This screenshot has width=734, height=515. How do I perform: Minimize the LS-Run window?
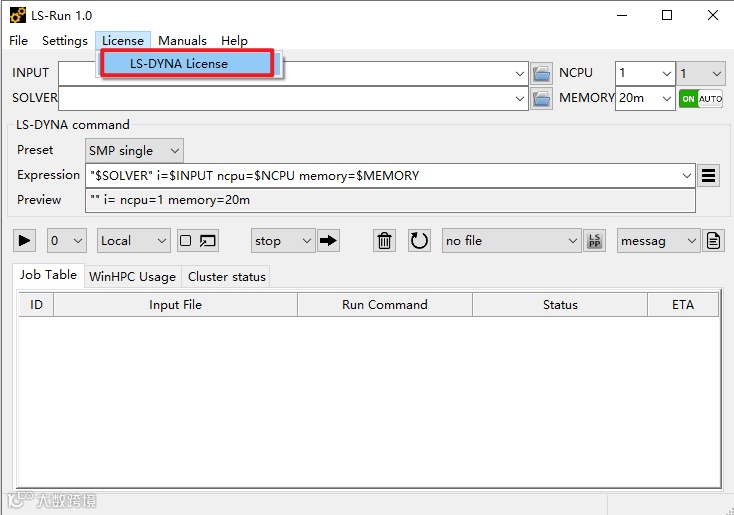tap(622, 15)
